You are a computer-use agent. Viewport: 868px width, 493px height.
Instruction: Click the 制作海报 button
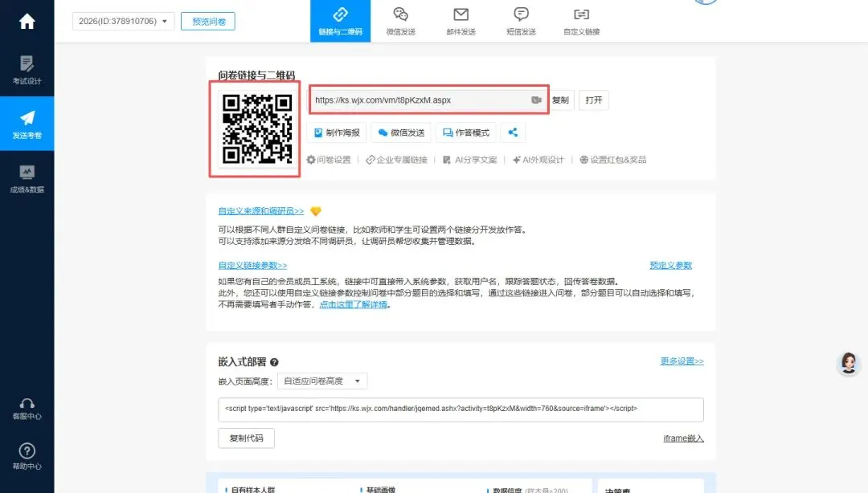click(x=337, y=132)
